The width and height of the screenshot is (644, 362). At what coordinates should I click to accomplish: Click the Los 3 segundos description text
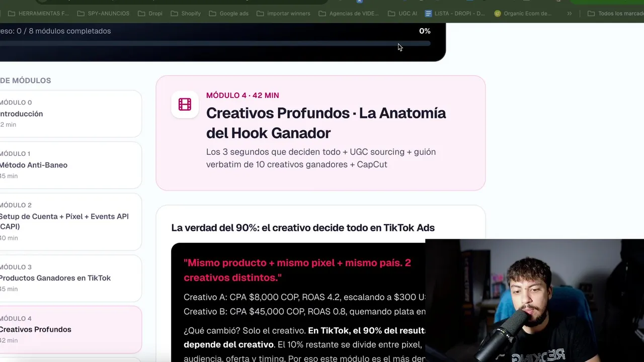[321, 158]
